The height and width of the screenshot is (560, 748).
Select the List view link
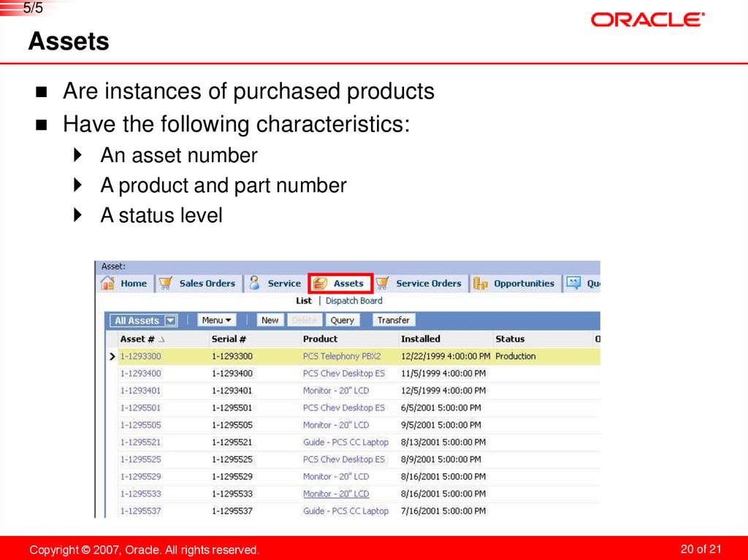[x=303, y=301]
